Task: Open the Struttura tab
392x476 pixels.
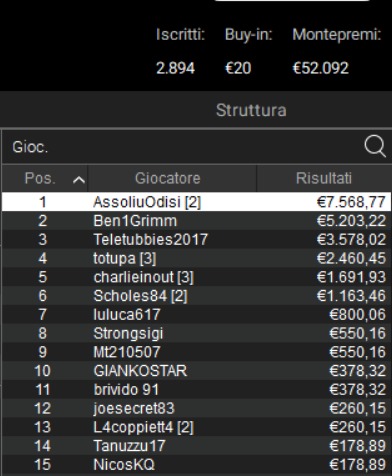Action: click(251, 110)
